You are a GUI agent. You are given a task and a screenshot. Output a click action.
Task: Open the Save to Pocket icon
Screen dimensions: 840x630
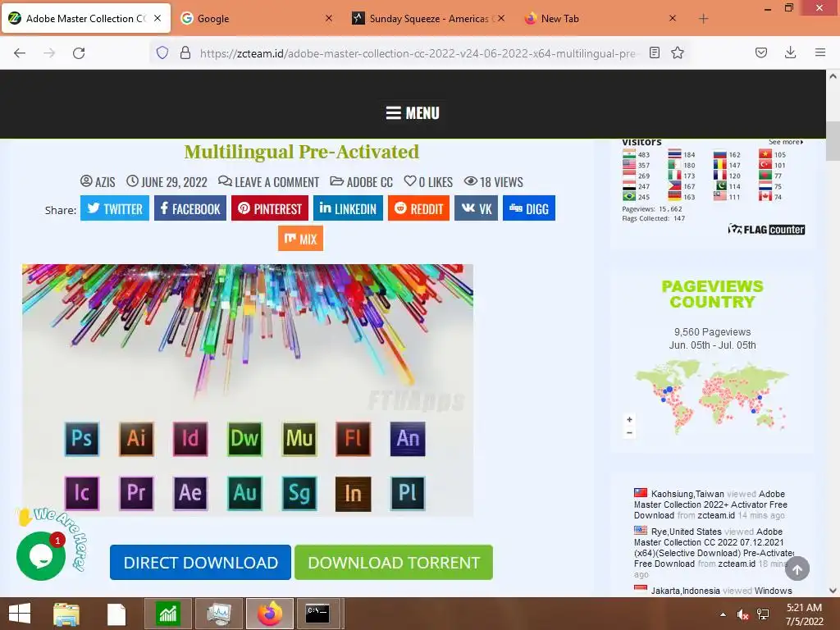tap(760, 52)
